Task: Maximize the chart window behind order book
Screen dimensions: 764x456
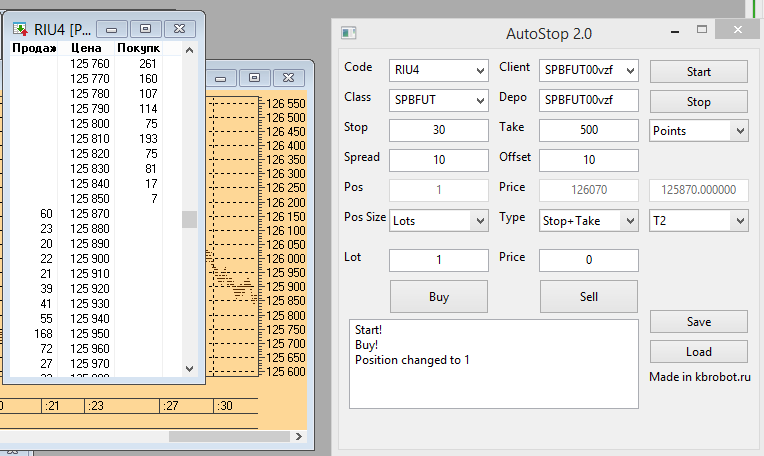Action: (255, 76)
